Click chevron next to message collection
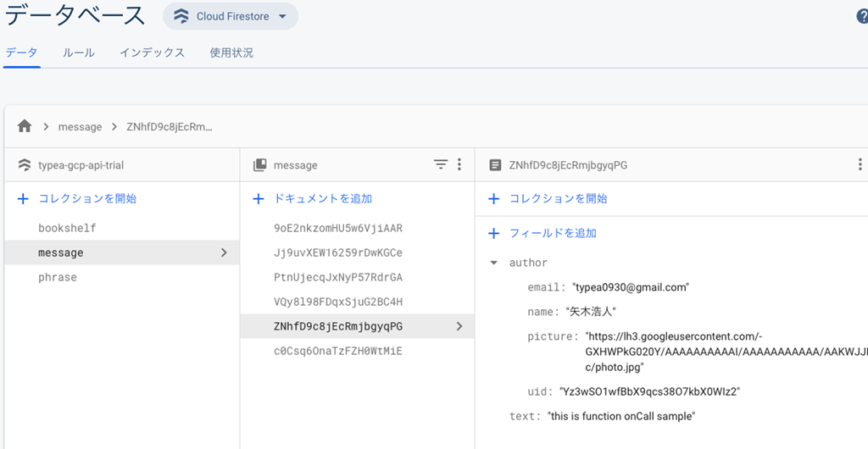This screenshot has height=449, width=868. (x=224, y=252)
